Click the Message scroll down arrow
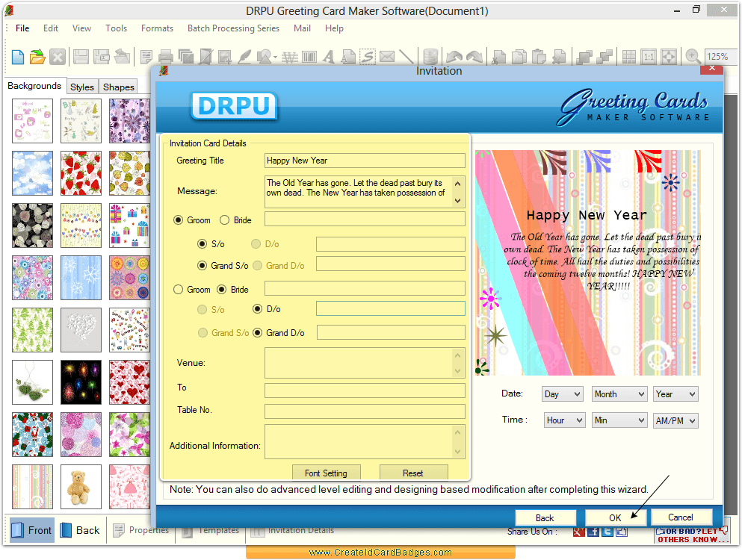The width and height of the screenshot is (742, 560). (457, 201)
